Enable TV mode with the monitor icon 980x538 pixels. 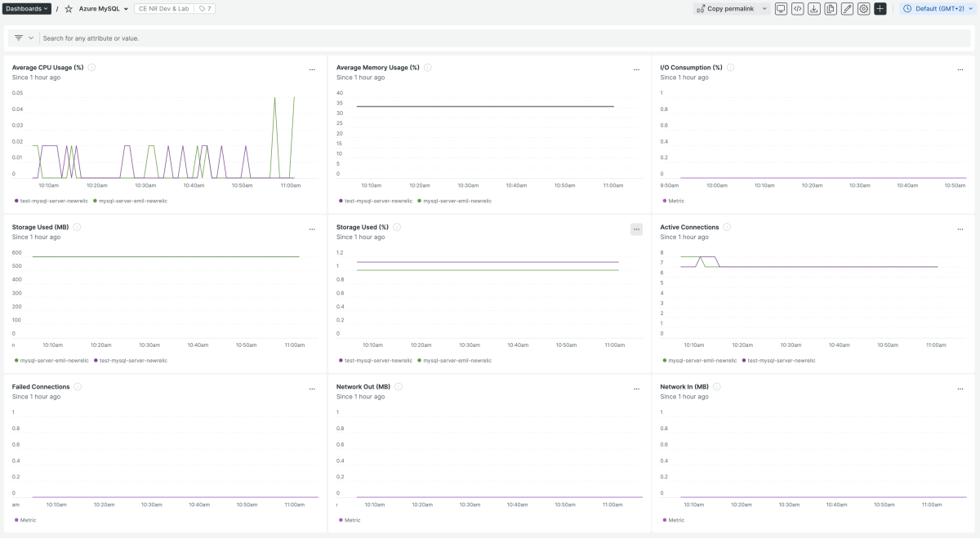coord(782,9)
